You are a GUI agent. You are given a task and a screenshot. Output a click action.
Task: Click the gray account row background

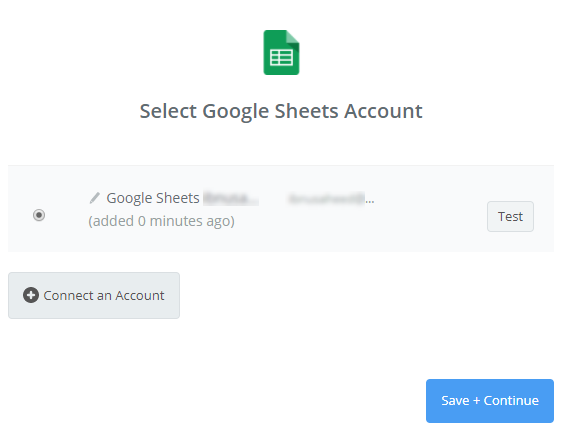pos(281,209)
